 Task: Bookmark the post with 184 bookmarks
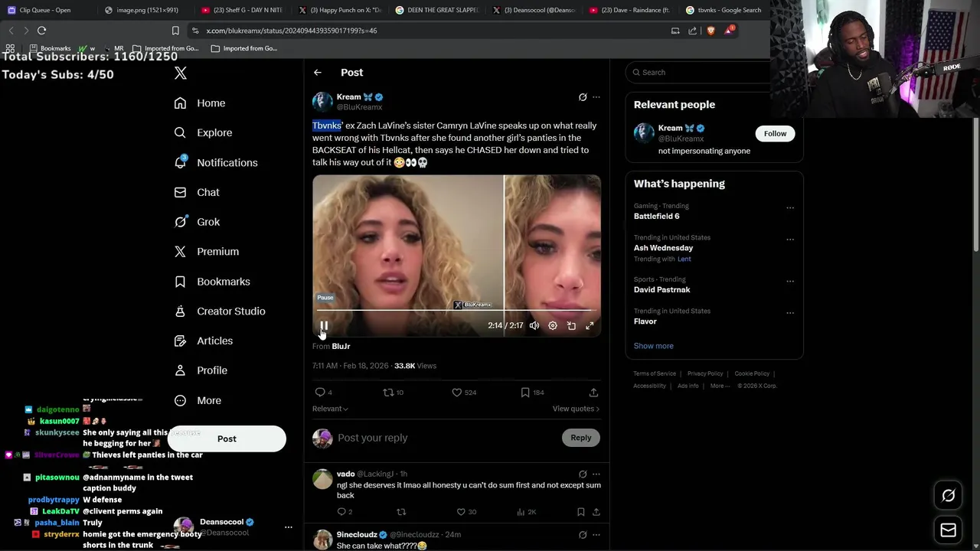(531, 393)
